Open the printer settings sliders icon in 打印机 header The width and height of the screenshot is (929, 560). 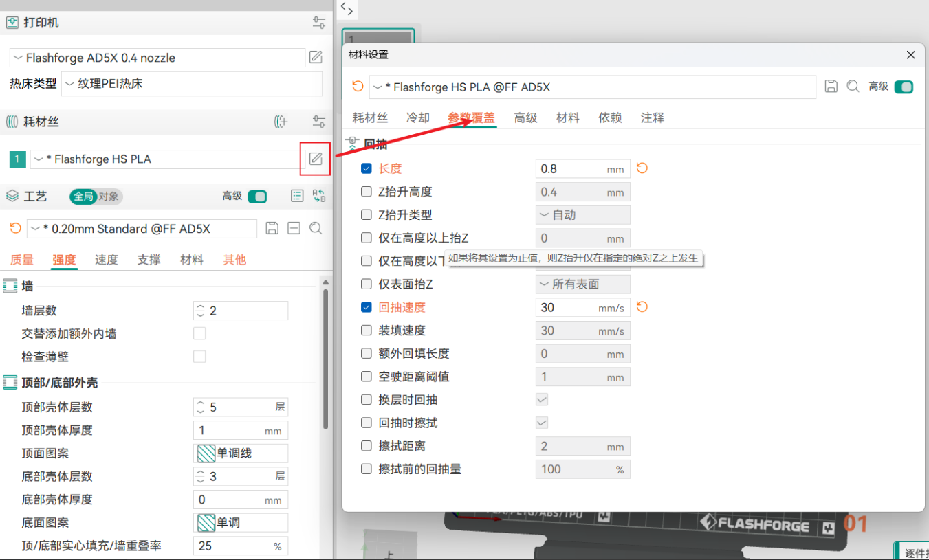click(319, 23)
